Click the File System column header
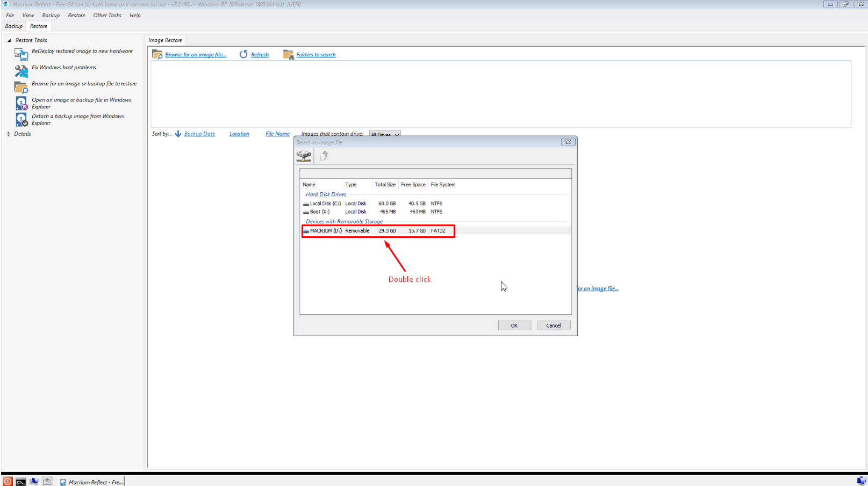The image size is (868, 486). (x=443, y=185)
